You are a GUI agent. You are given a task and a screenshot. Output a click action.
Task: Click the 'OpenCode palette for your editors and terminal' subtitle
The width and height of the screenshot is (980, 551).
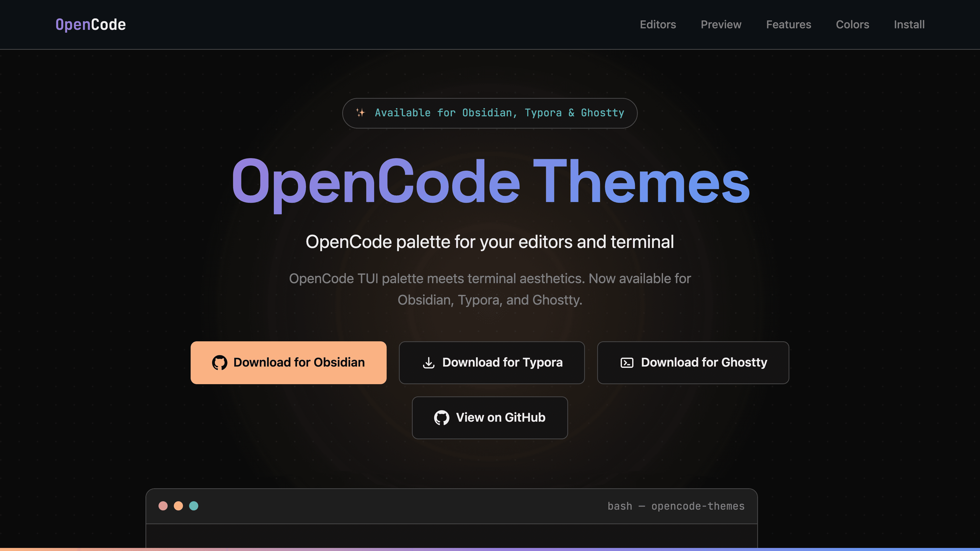tap(490, 242)
